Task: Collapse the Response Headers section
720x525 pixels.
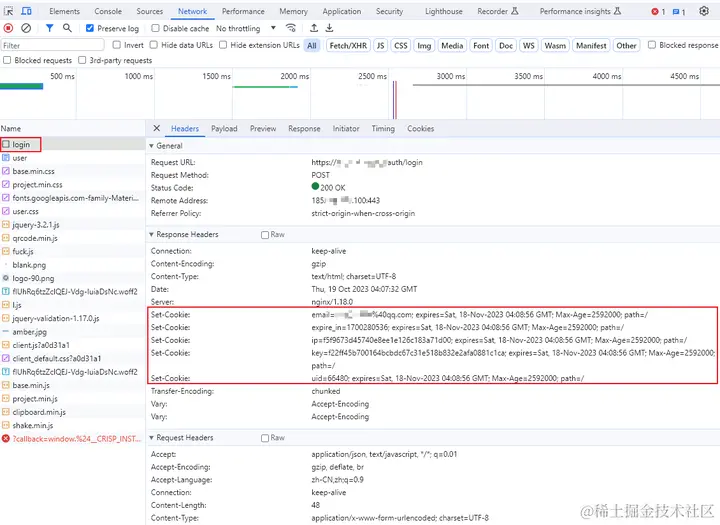Action: click(151, 235)
